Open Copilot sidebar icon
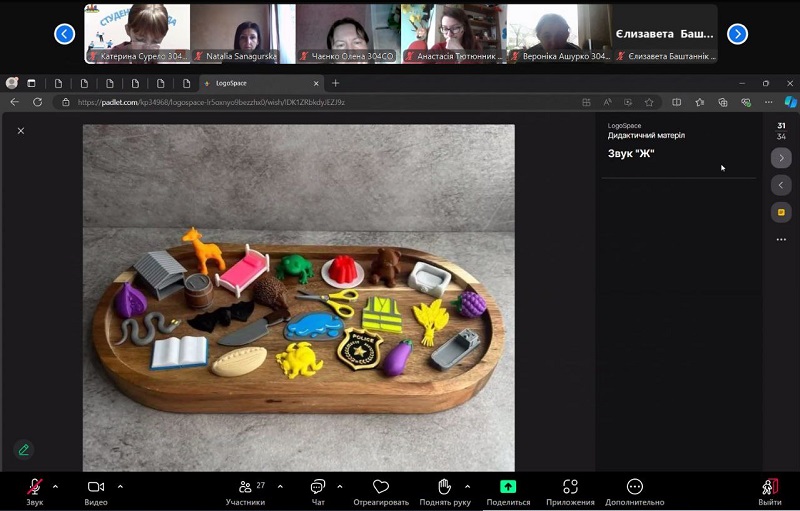The height and width of the screenshot is (511, 800). (790, 102)
